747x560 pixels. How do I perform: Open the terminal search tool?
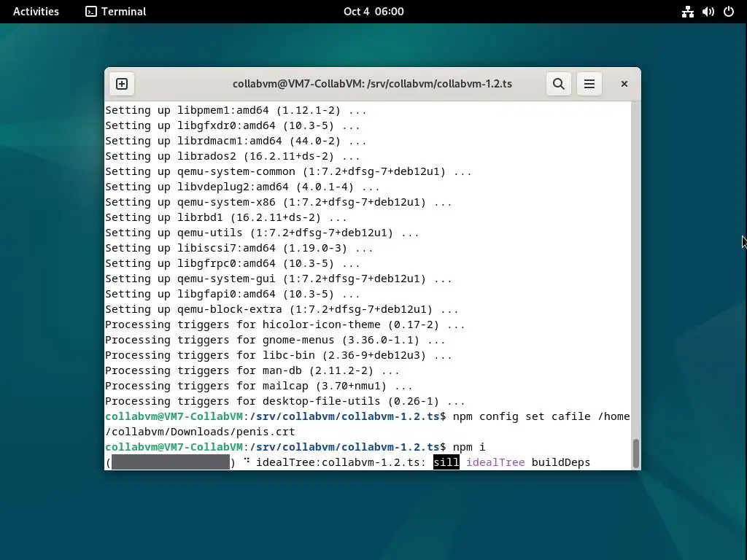click(x=558, y=84)
